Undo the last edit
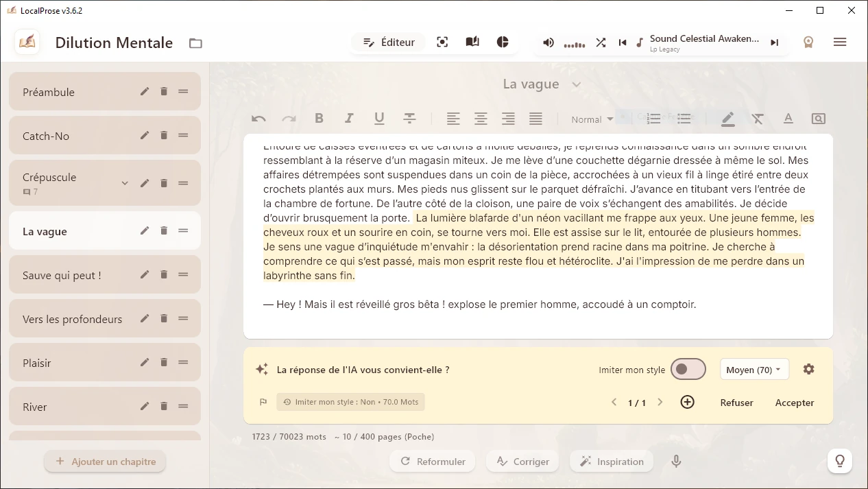This screenshot has height=489, width=868. click(258, 119)
